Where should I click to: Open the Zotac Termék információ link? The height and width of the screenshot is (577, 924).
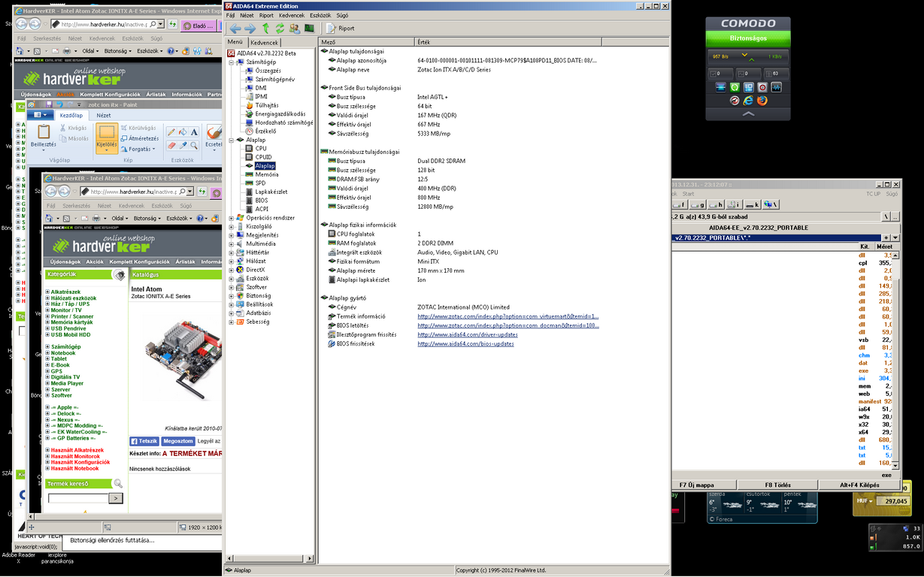tap(508, 316)
